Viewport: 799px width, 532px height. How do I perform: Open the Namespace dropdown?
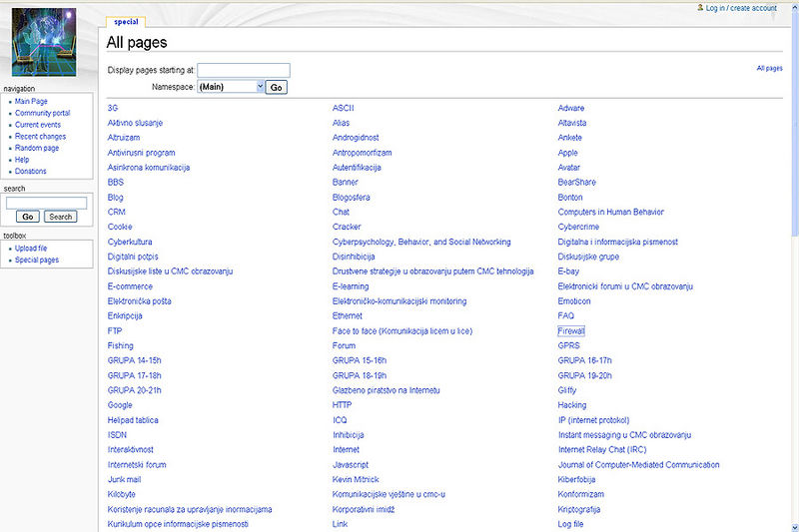point(231,87)
